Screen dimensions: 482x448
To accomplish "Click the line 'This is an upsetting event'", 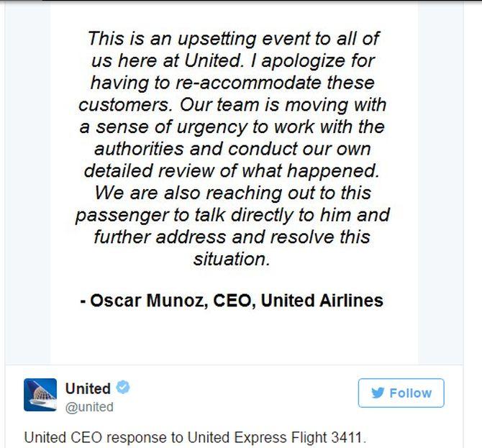I will [x=234, y=39].
